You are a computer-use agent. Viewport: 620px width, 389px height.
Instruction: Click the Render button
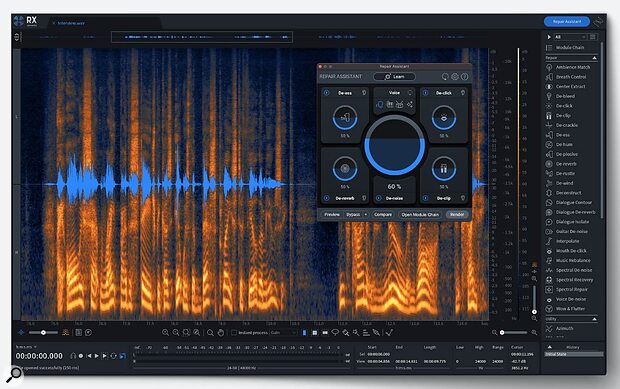(457, 215)
